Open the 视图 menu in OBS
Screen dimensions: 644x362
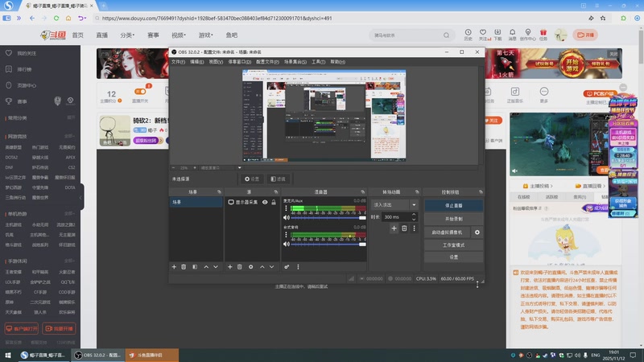click(216, 62)
